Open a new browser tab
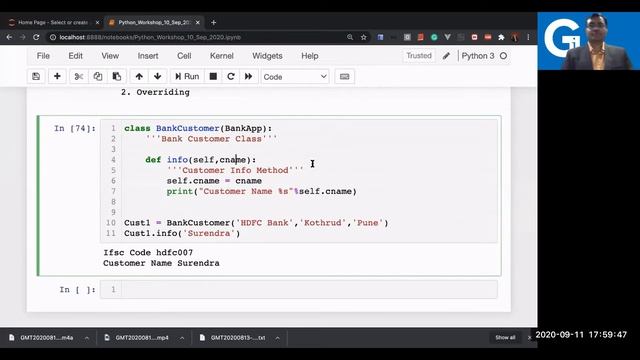640x360 pixels. point(213,22)
